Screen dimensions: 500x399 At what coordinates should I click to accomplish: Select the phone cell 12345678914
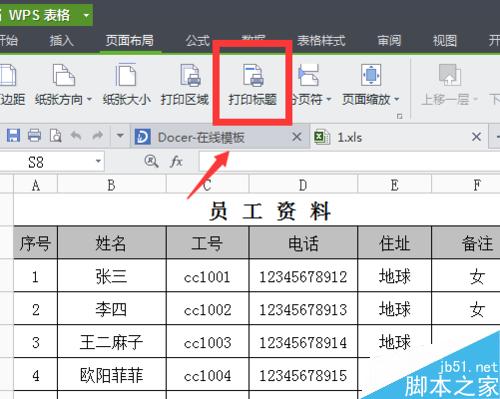pos(303,342)
